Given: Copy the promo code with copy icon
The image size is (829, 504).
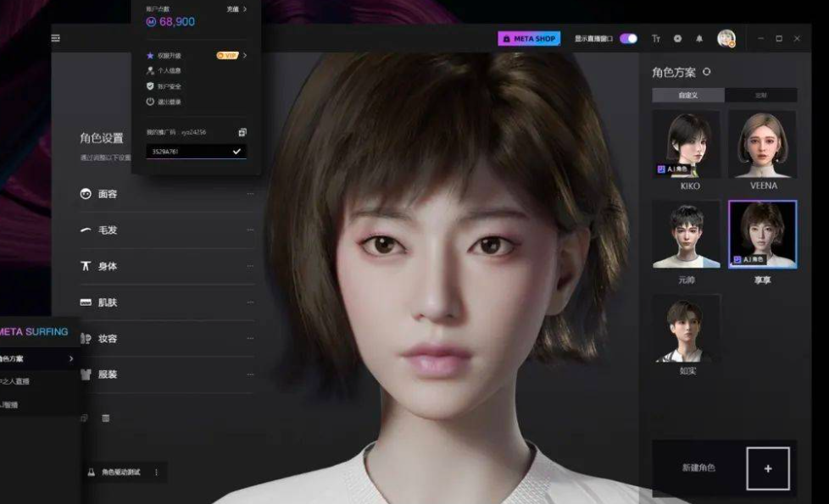Looking at the screenshot, I should [x=242, y=132].
